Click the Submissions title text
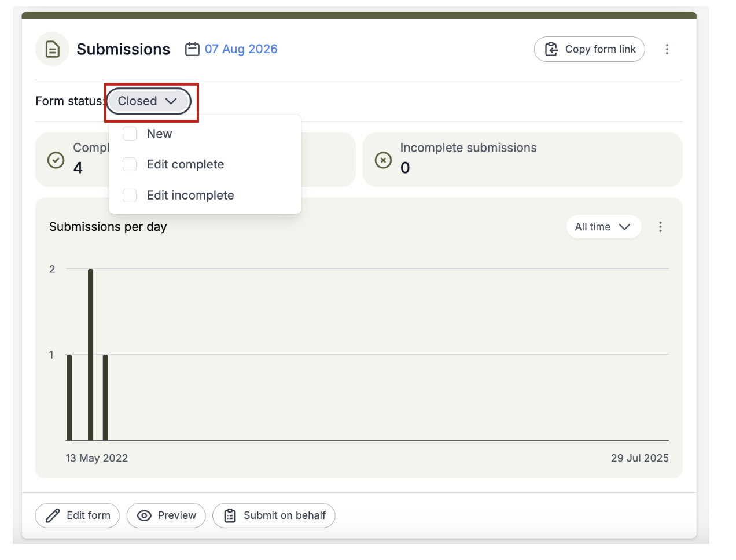 pos(123,49)
